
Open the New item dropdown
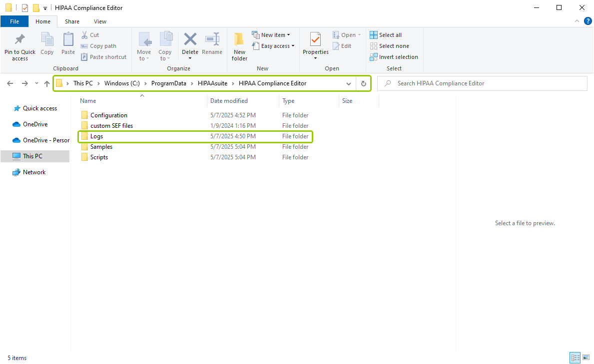[271, 35]
